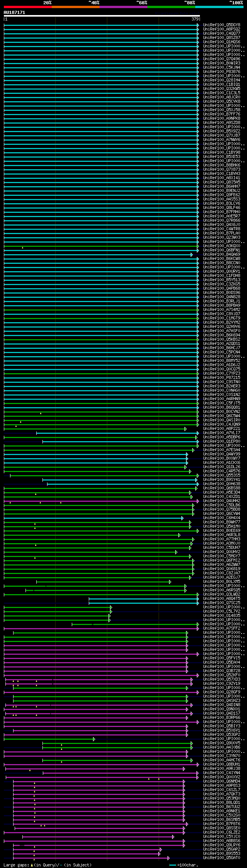The width and height of the screenshot is (247, 868).
Task: Open hit name UniRef100_B6KCW8
Action: click(x=222, y=259)
